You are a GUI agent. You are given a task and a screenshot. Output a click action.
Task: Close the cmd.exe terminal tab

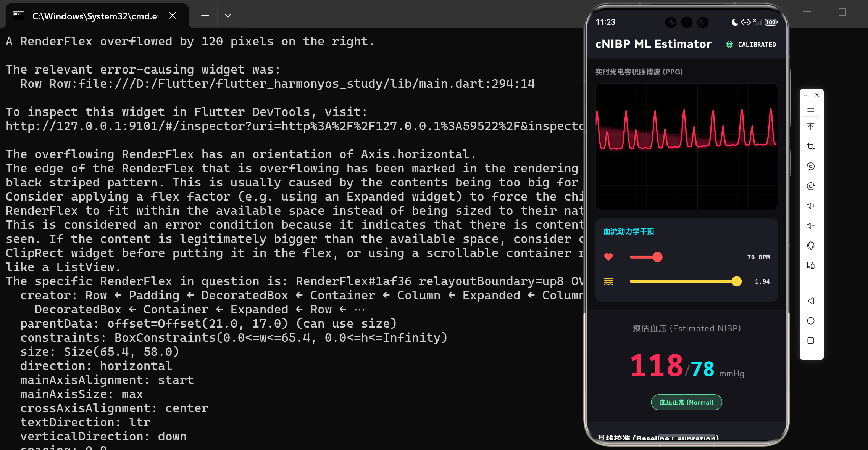pos(173,16)
